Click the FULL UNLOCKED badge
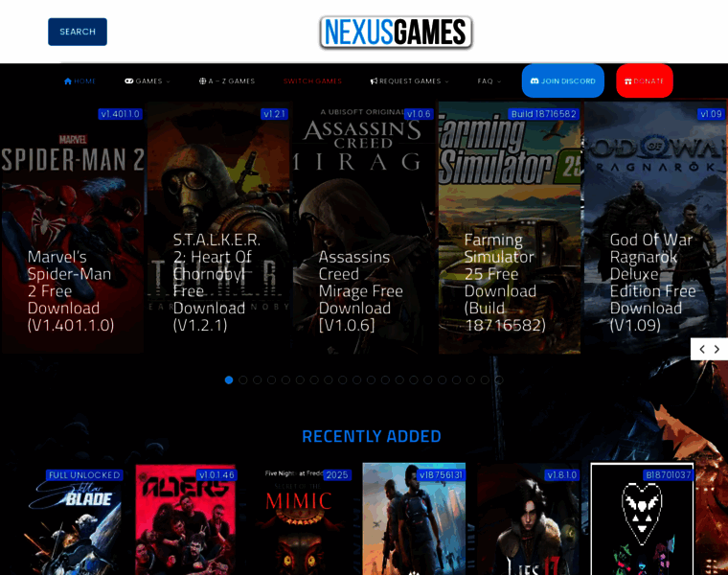 tap(84, 475)
